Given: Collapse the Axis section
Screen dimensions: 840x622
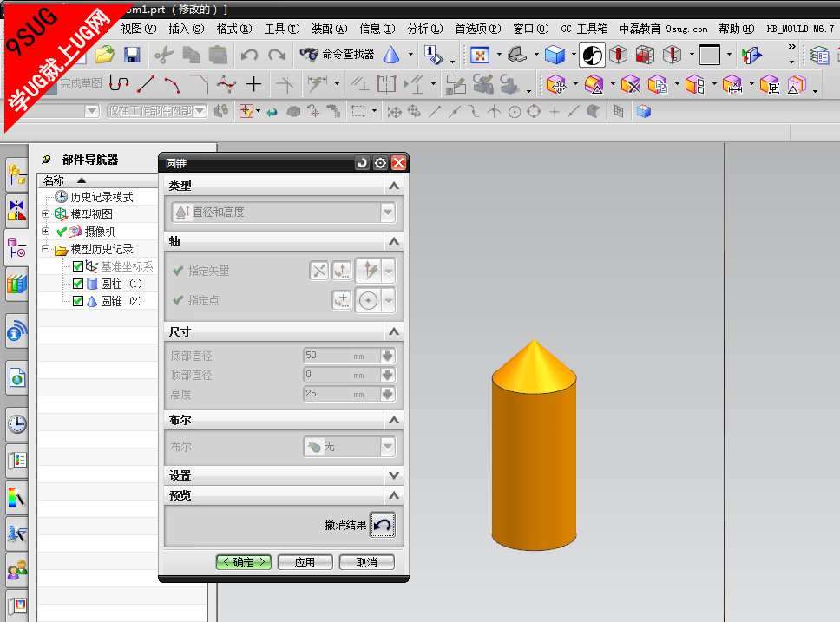Looking at the screenshot, I should coord(394,241).
